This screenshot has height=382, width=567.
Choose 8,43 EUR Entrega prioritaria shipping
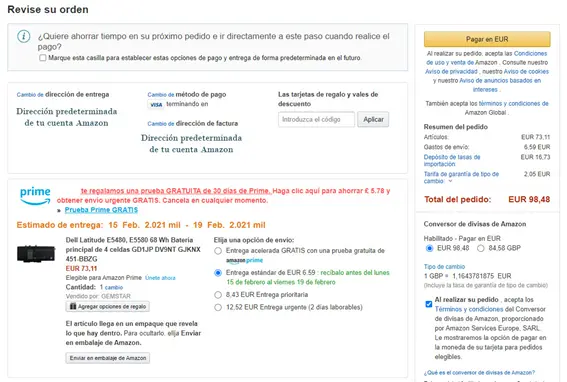click(218, 295)
